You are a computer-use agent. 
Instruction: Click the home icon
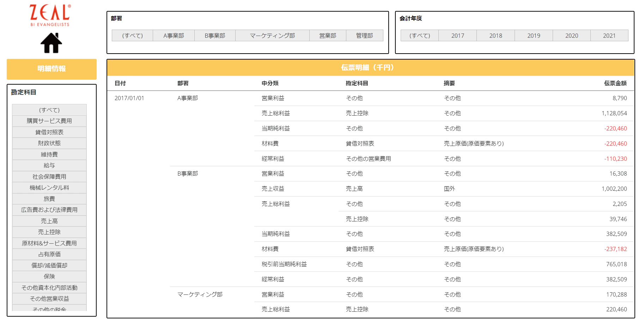click(51, 43)
